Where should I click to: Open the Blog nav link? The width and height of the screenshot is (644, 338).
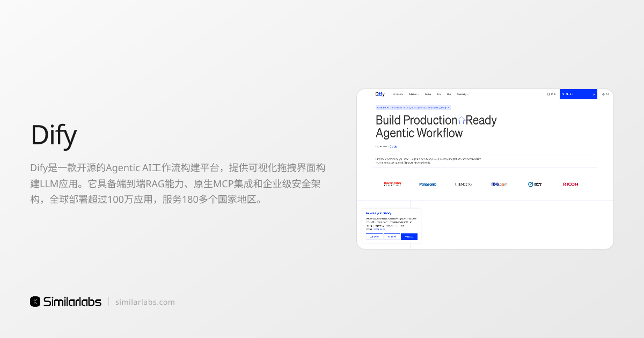pos(449,94)
